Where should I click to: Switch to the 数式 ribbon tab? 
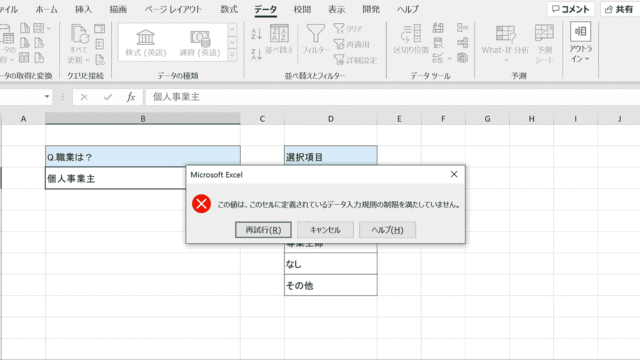229,9
